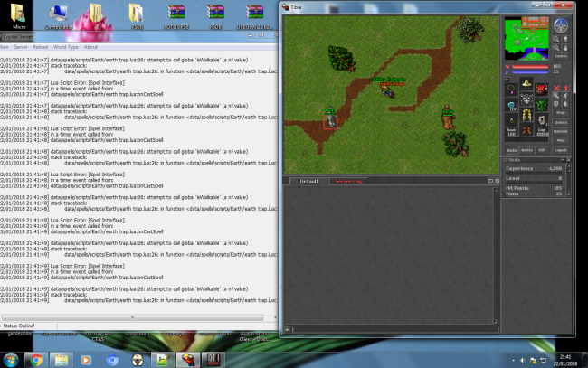Open Reload menu in Crystal Server
588x368 pixels.
click(x=40, y=47)
